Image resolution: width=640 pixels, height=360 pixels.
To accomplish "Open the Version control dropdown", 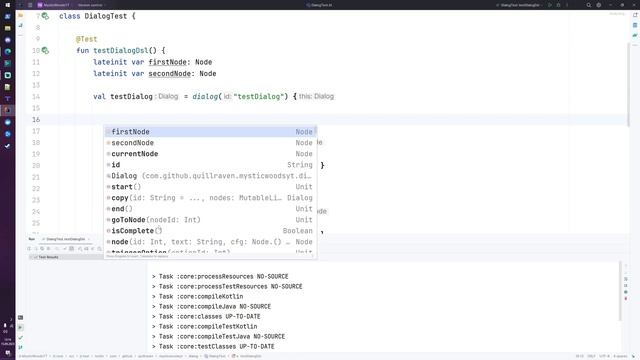I will pyautogui.click(x=91, y=5).
